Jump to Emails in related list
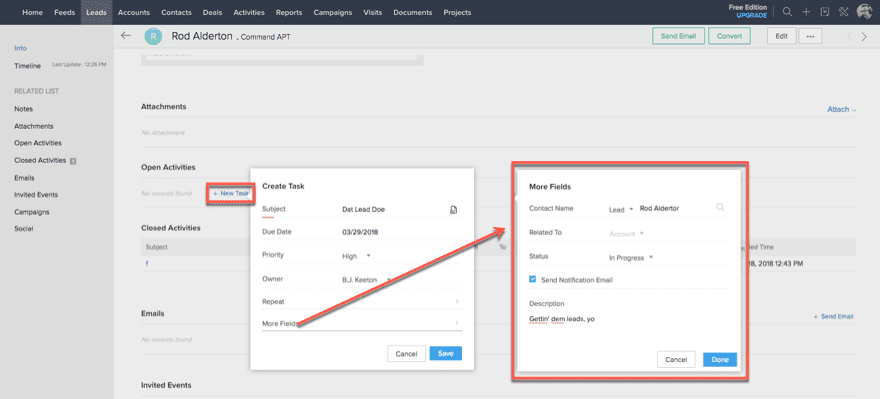The image size is (880, 399). (x=24, y=178)
